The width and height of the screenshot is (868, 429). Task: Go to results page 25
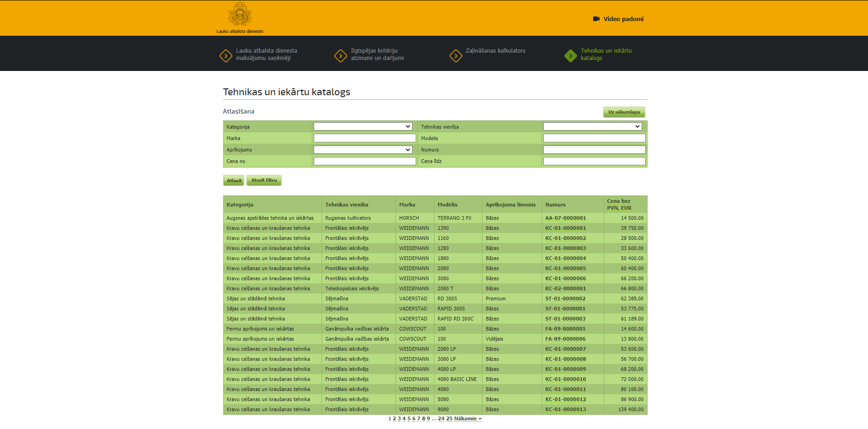pos(449,418)
